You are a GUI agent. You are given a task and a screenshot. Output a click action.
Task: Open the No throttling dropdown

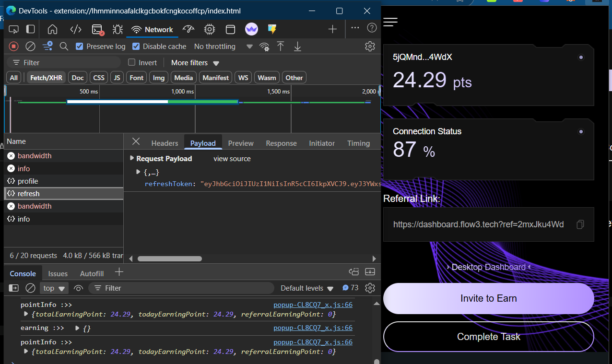pyautogui.click(x=223, y=47)
